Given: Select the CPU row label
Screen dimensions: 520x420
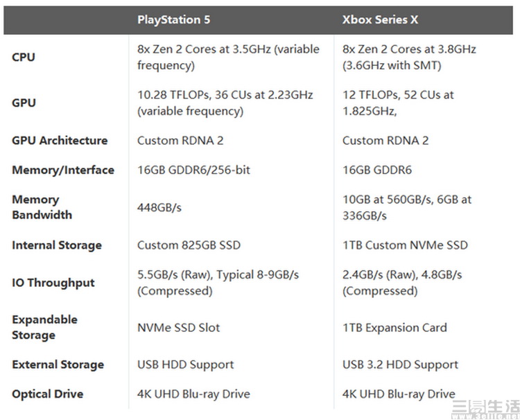Looking at the screenshot, I should coord(24,57).
